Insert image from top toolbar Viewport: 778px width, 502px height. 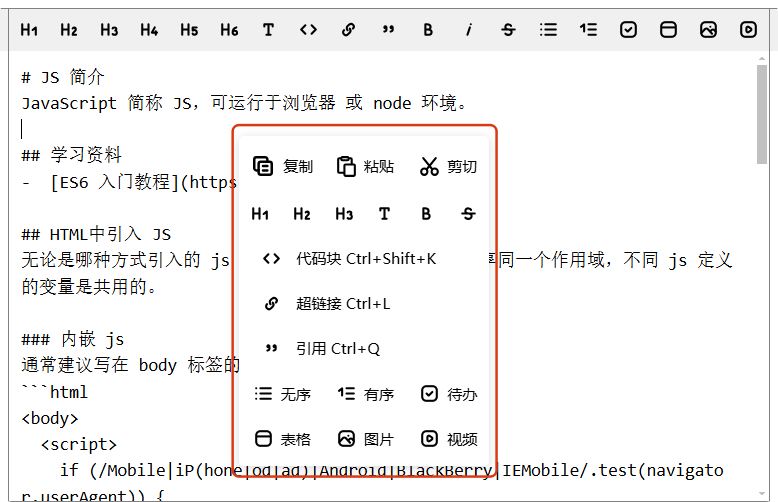pyautogui.click(x=709, y=30)
